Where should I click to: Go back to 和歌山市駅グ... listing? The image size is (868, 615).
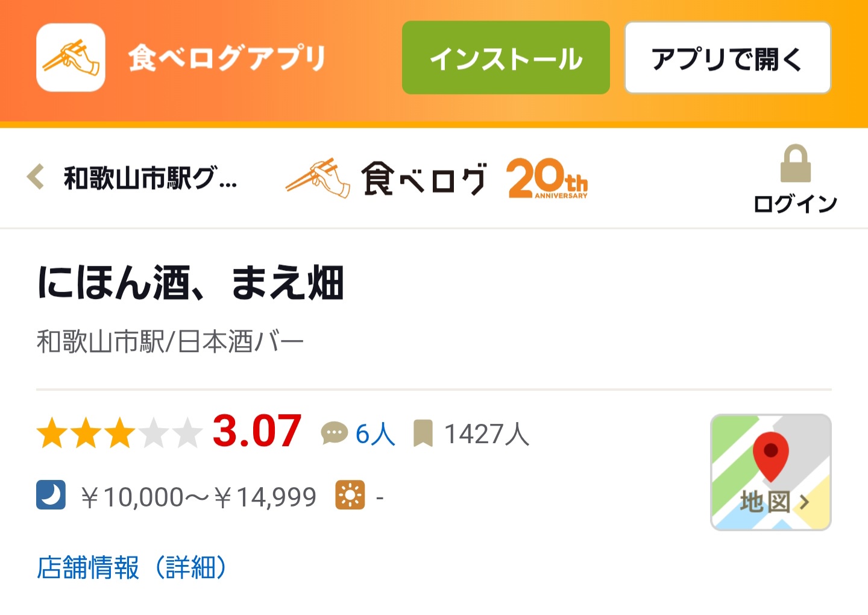click(150, 178)
